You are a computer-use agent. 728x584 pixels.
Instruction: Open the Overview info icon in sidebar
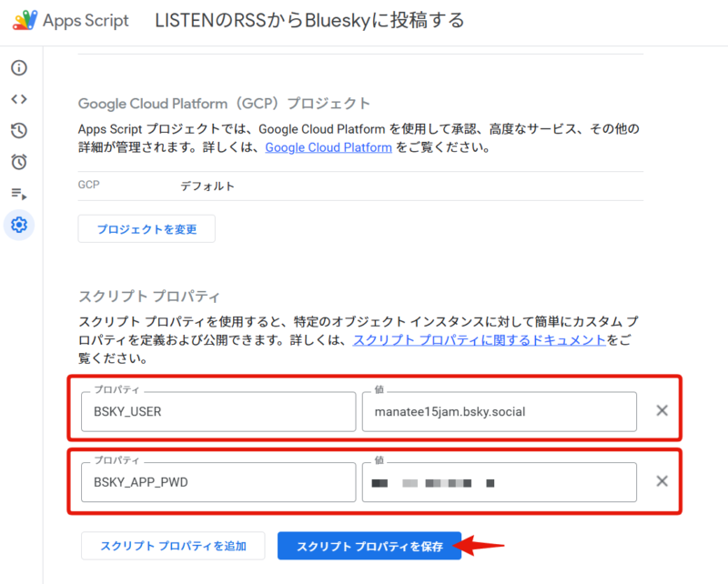[x=19, y=68]
